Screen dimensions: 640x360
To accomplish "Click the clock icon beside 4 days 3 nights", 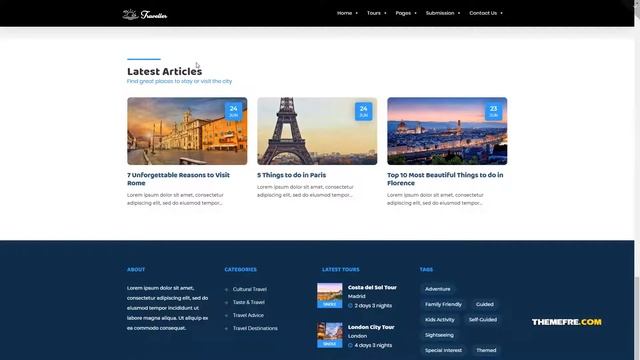I will (350, 345).
